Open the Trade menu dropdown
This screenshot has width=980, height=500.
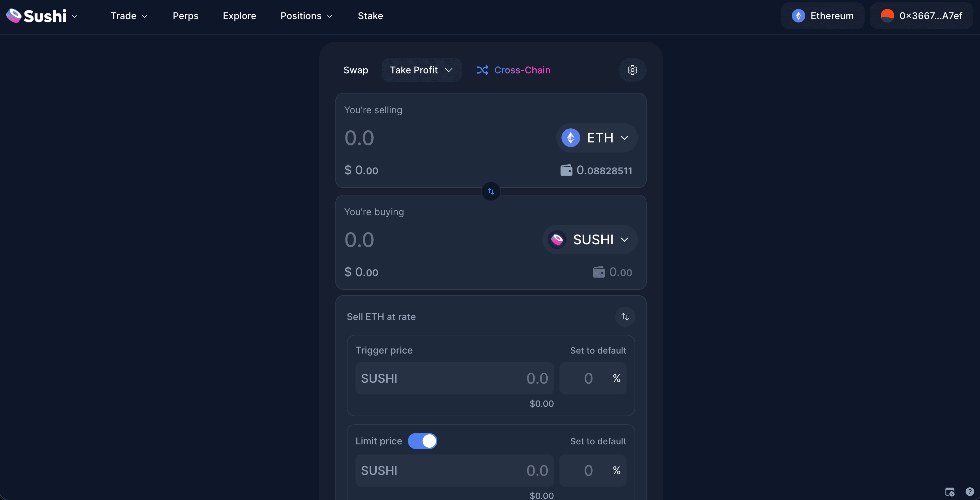pyautogui.click(x=129, y=16)
